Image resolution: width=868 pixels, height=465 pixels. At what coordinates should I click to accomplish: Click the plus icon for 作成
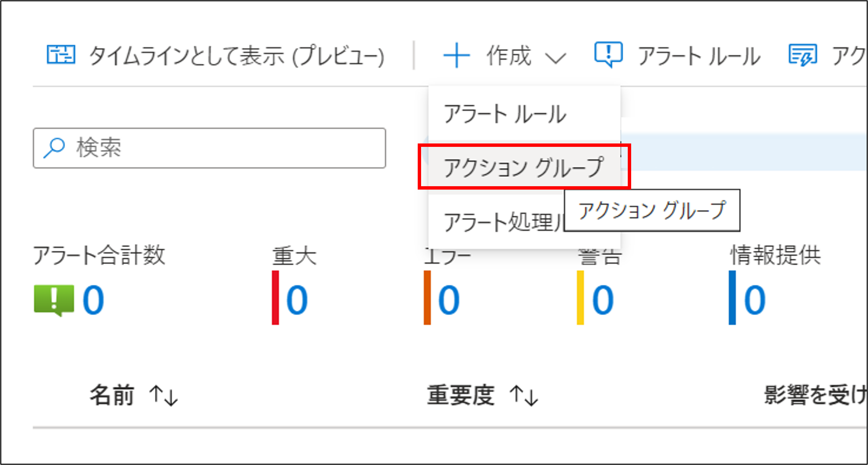456,55
